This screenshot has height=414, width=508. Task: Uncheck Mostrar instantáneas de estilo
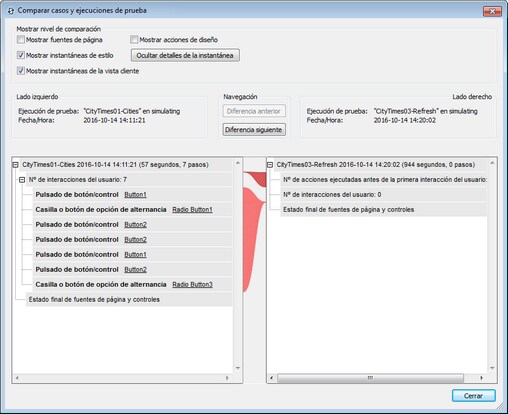click(x=21, y=55)
